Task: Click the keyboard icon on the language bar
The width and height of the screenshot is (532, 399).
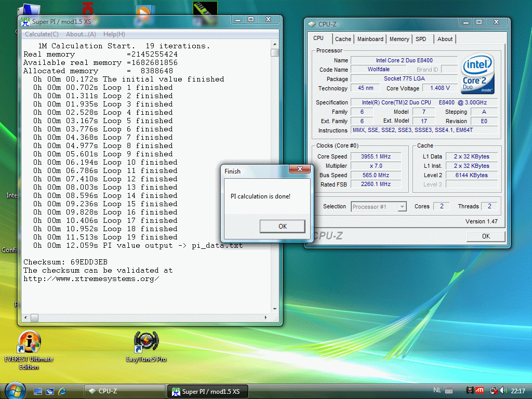Action: tap(448, 391)
